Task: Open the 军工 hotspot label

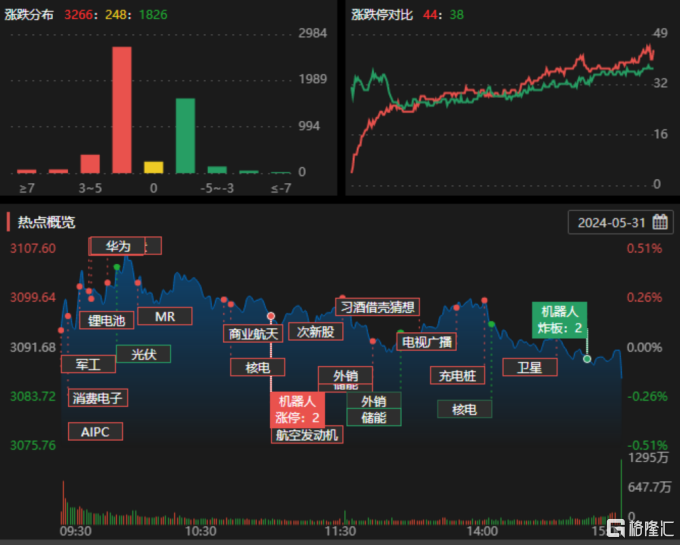Action: [88, 364]
